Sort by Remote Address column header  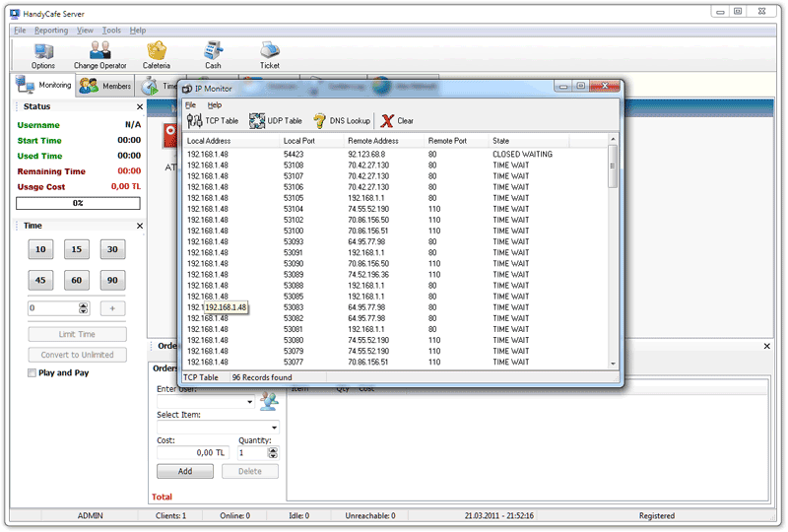click(x=384, y=141)
